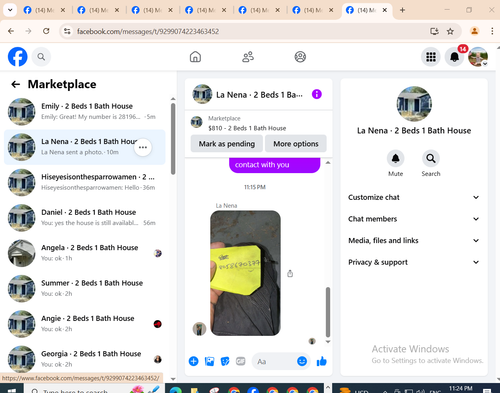Bookmark this page with the star icon

pyautogui.click(x=450, y=31)
